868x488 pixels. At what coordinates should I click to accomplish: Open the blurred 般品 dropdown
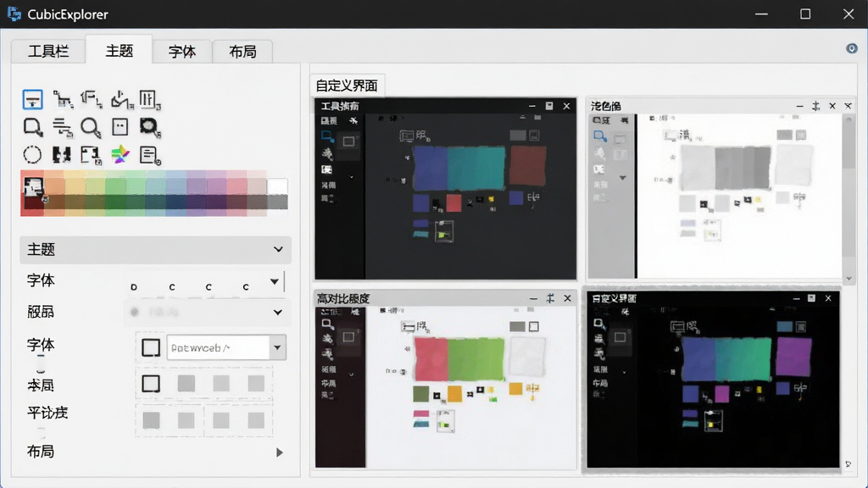pos(207,312)
